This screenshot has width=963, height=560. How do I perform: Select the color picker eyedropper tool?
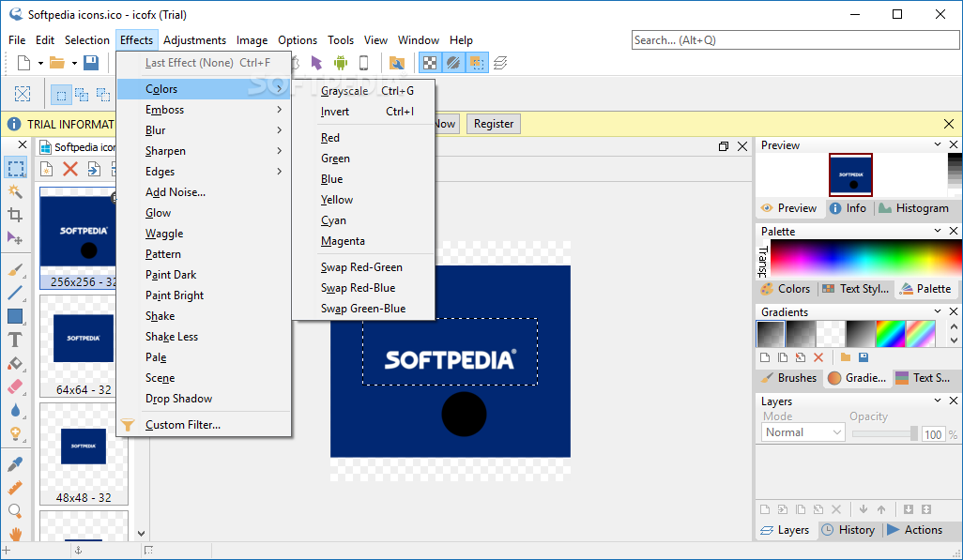[15, 464]
